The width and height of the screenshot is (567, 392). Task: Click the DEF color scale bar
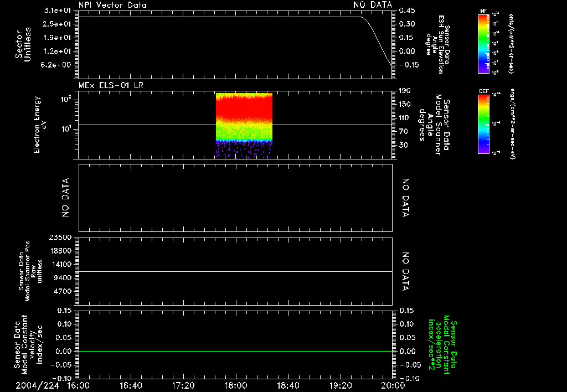click(x=483, y=124)
